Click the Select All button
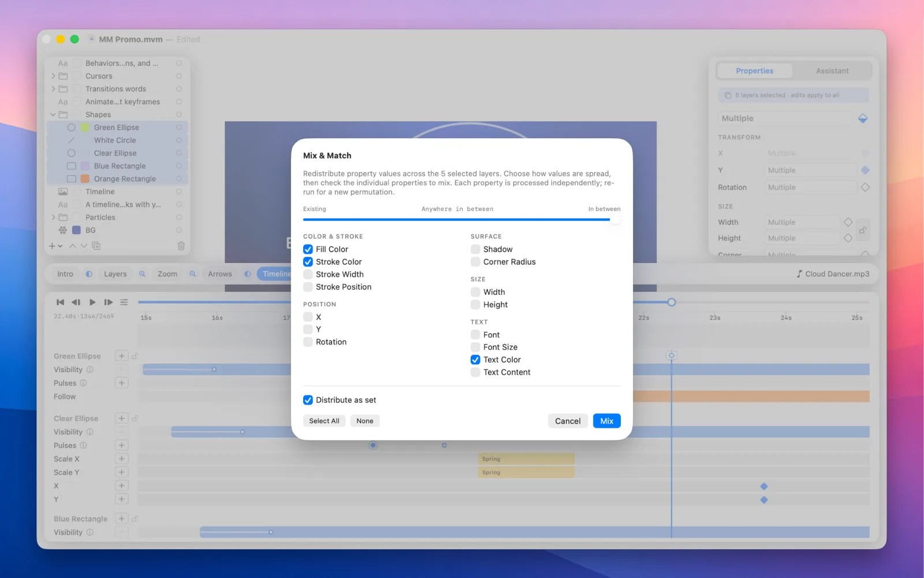The image size is (924, 578). click(x=324, y=421)
